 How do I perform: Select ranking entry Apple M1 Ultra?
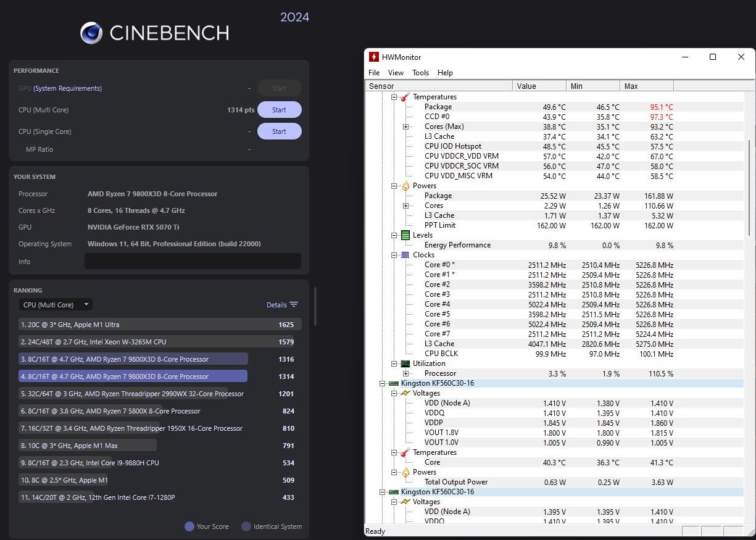coord(160,325)
